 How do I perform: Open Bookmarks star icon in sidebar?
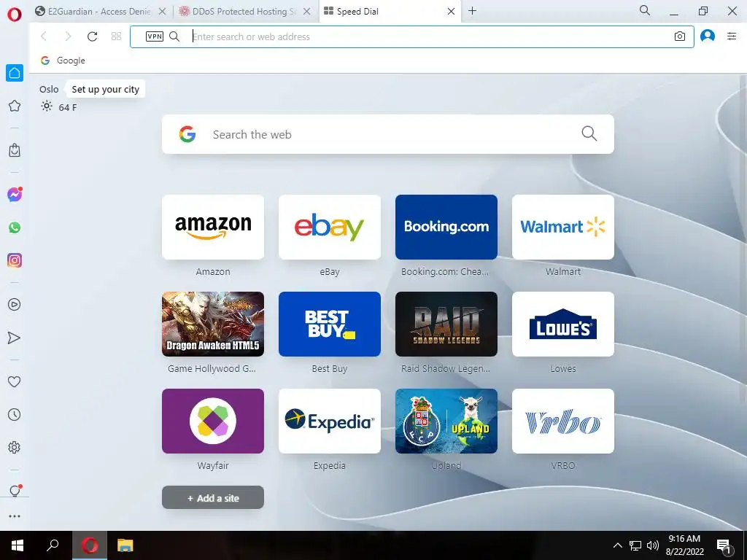[15, 106]
